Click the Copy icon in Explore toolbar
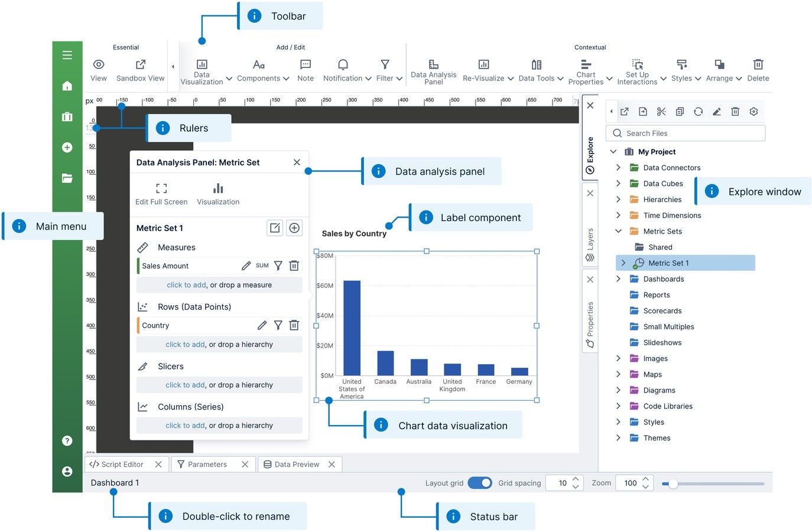The height and width of the screenshot is (532, 812). 680,111
